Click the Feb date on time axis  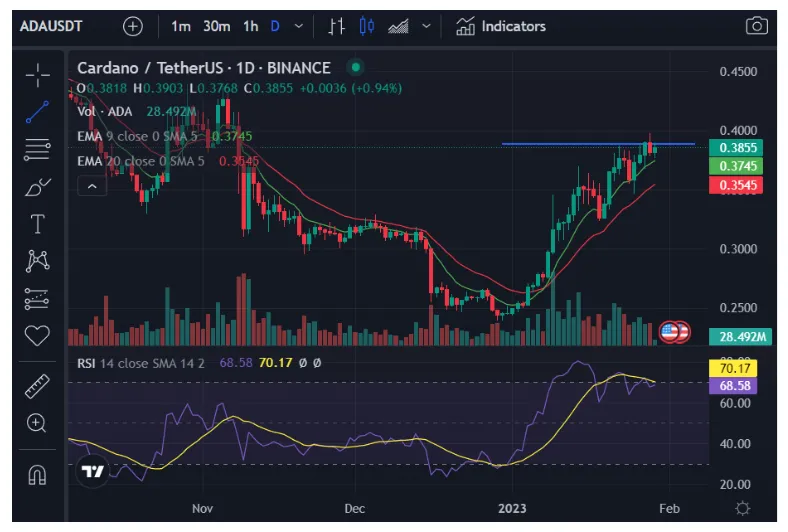[x=669, y=508]
